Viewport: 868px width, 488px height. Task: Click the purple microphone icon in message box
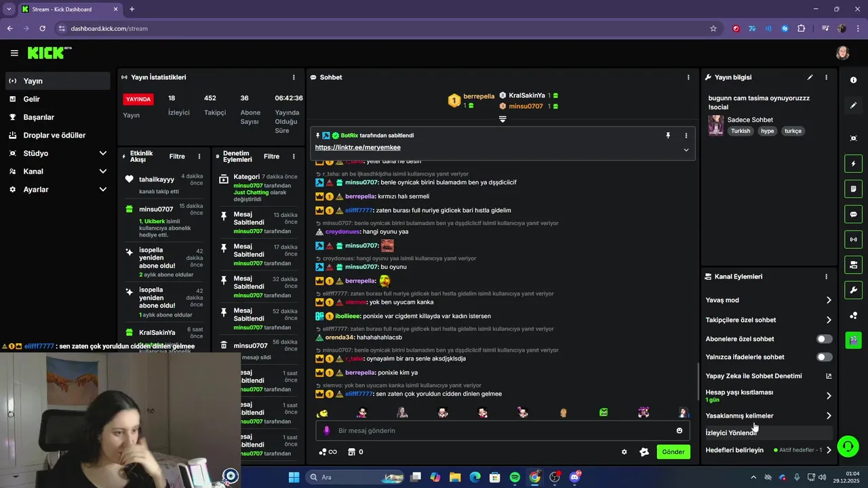[x=326, y=430]
